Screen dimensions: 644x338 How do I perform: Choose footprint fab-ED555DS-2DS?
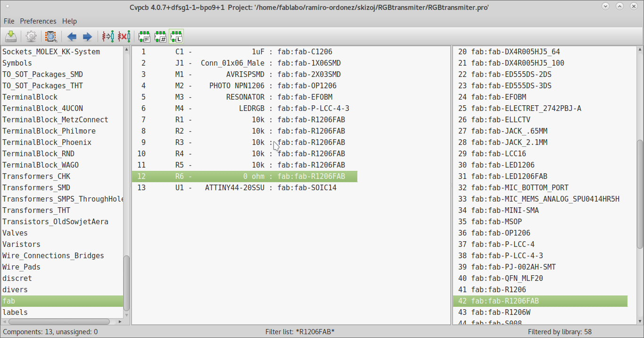point(540,74)
